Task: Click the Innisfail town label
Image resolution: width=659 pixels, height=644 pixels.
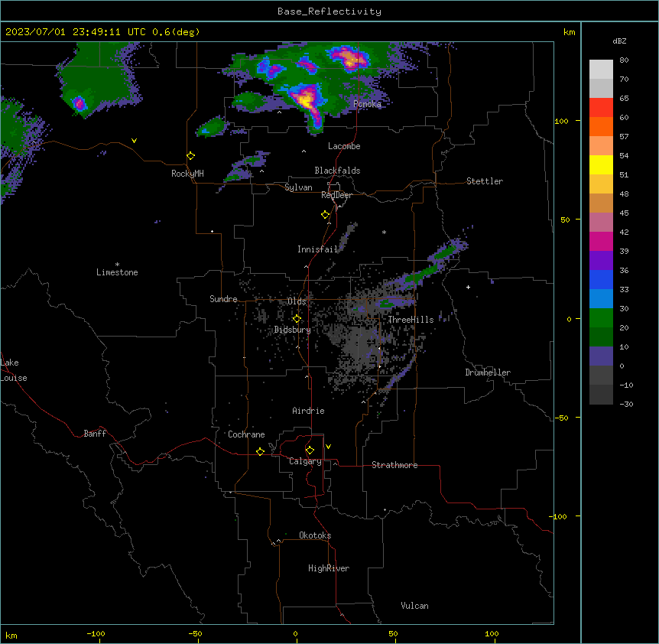Action: pyautogui.click(x=318, y=249)
